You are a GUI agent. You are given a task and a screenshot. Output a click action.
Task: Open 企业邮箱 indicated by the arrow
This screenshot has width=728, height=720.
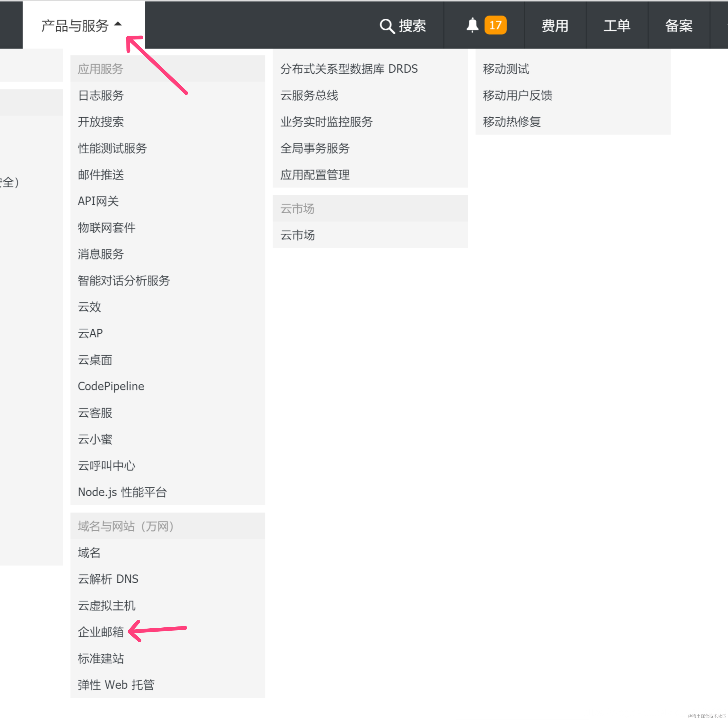pyautogui.click(x=100, y=632)
